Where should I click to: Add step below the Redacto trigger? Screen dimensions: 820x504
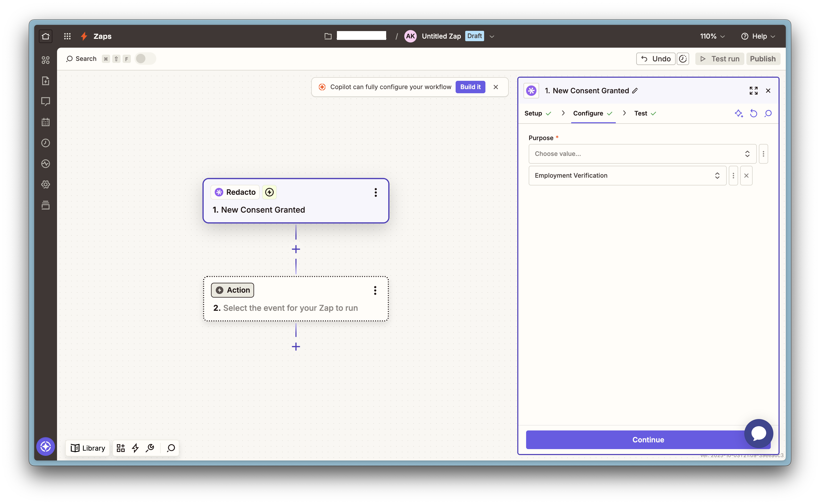tap(296, 249)
